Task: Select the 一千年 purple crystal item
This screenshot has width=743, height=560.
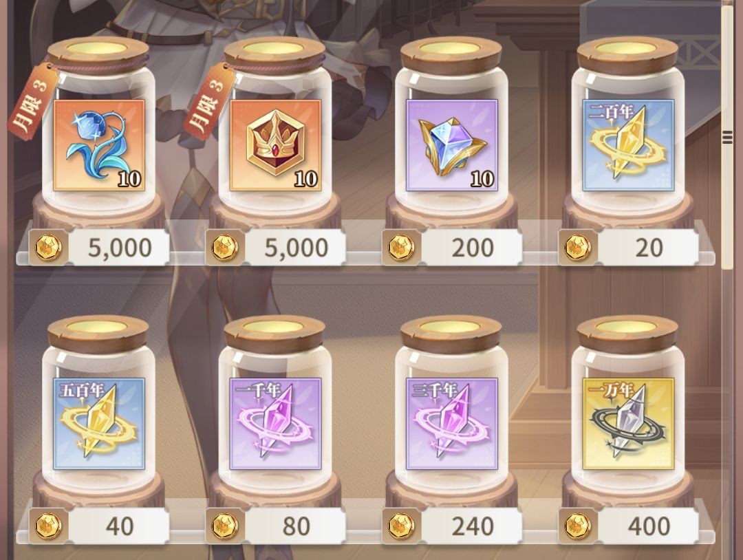Action: coord(275,424)
